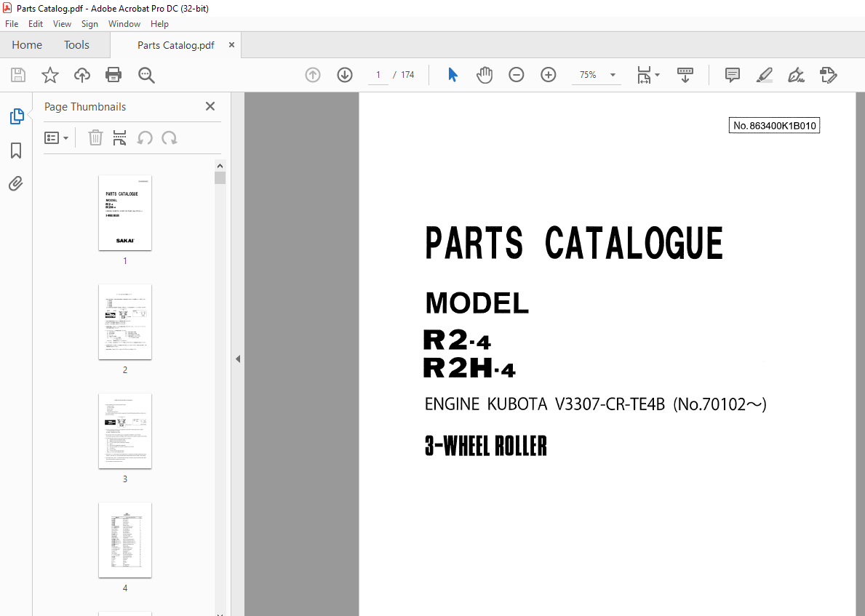This screenshot has width=865, height=616.
Task: Select page 4 thumbnail
Action: (125, 540)
